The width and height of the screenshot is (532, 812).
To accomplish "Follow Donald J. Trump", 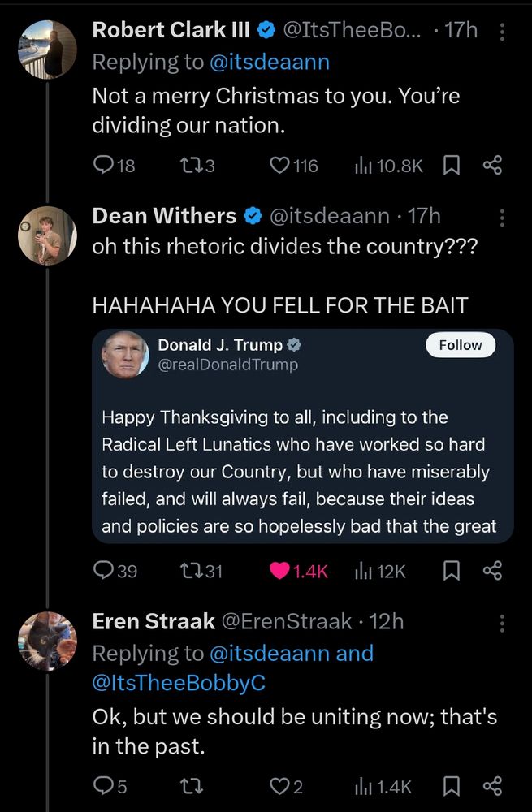I will pos(460,345).
